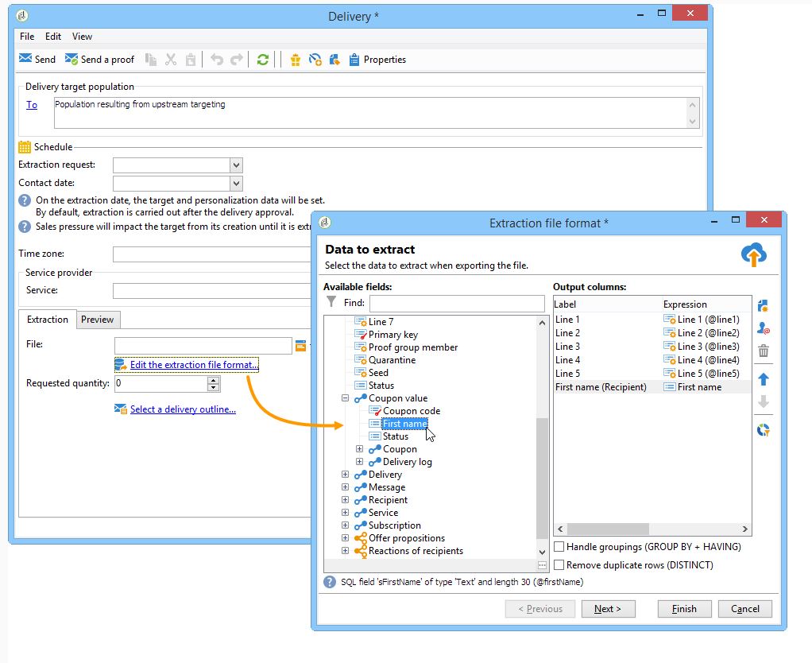Click Select a delivery outline link
Viewport: 812px width, 663px height.
pyautogui.click(x=183, y=409)
